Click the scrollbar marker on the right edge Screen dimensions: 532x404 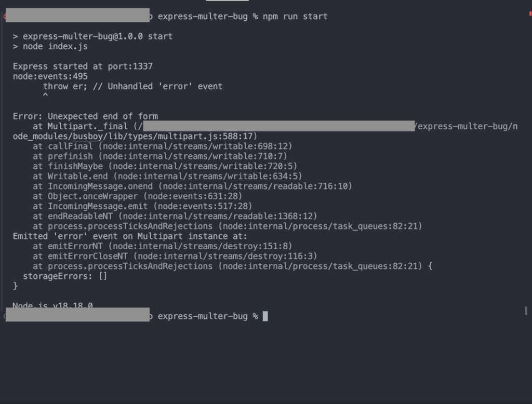(x=526, y=311)
